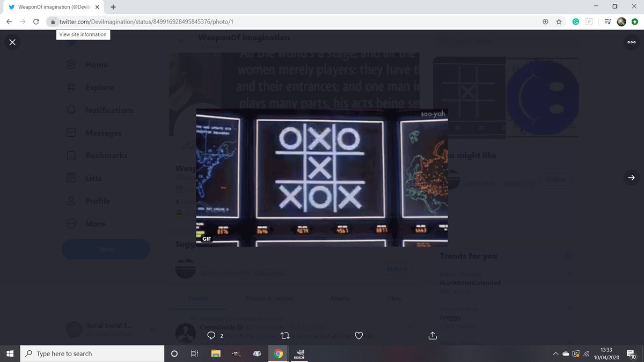The image size is (644, 362).
Task: Expand chevron beside Greggs trend
Action: (569, 309)
